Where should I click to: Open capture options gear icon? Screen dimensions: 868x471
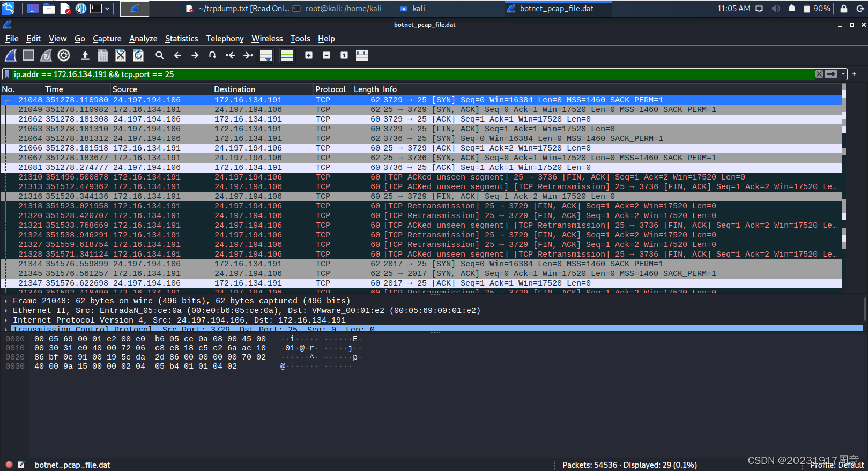coord(64,55)
